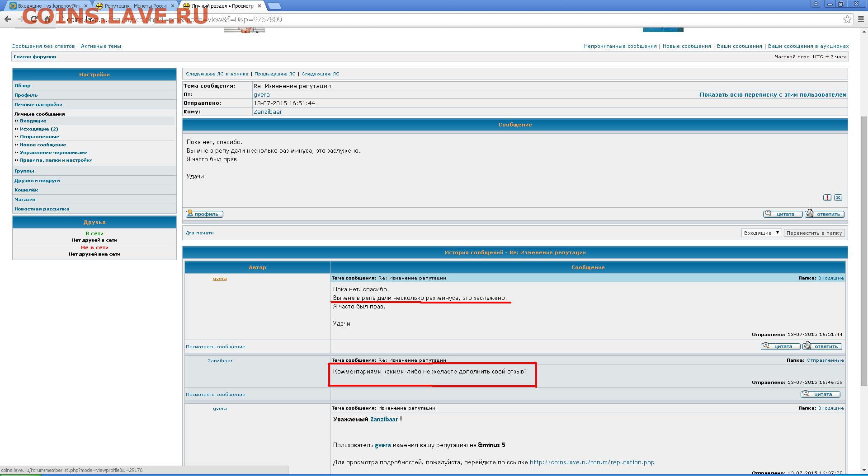
Task: Open Отправленные folder link in history
Action: pos(825,360)
